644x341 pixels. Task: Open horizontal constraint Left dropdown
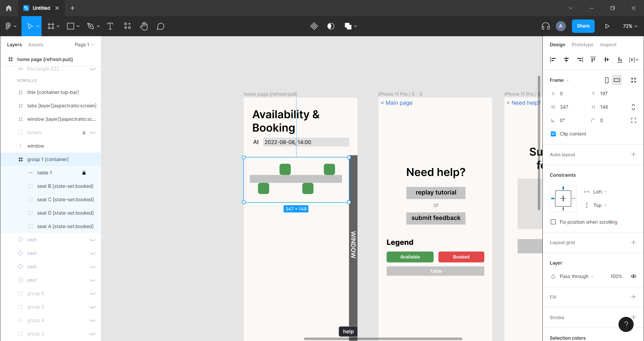click(600, 192)
